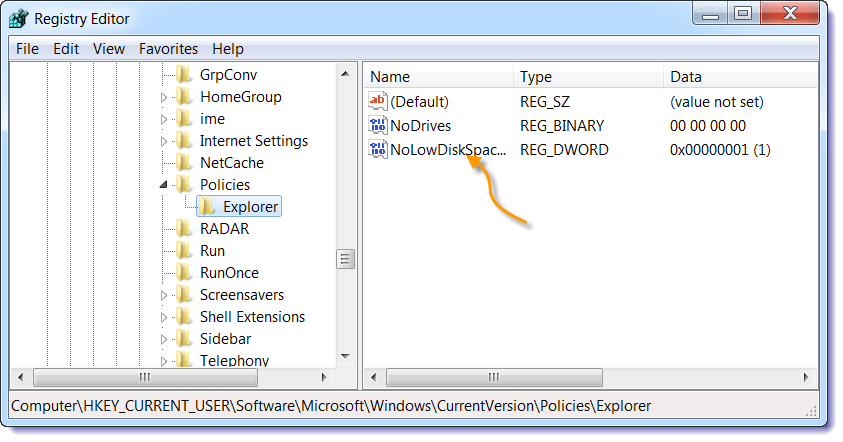
Task: Expand the HomeGroup key
Action: pyautogui.click(x=164, y=97)
